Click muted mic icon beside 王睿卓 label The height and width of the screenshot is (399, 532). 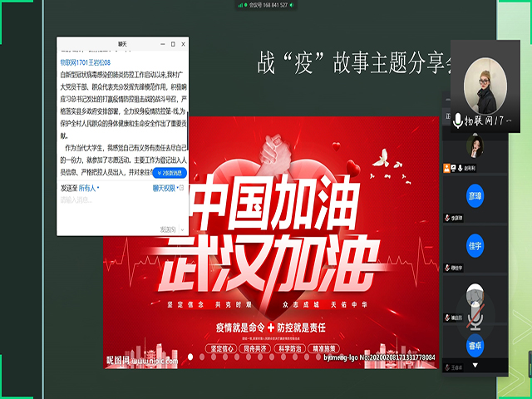click(x=447, y=367)
